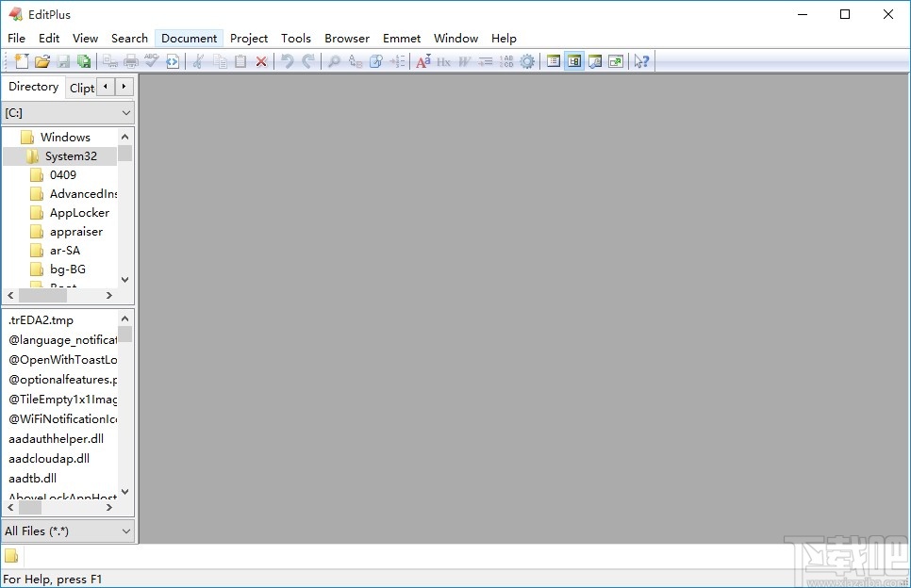The width and height of the screenshot is (911, 588).
Task: Click the Copy icon
Action: tap(220, 61)
